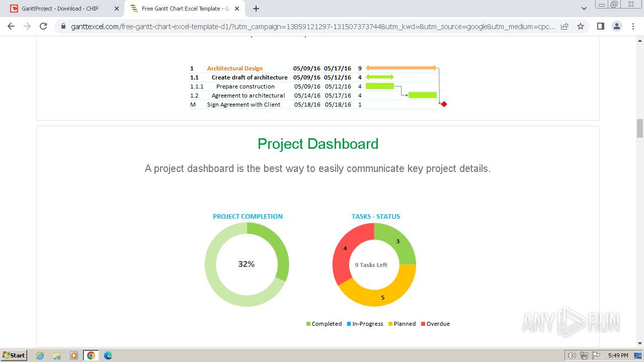
Task: Open the media player taskbar icon
Action: coord(74,355)
